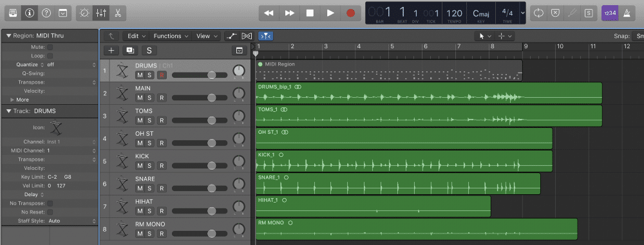Enable the No Transpose checkbox
Viewport: 644px width, 245px height.
[x=50, y=203]
